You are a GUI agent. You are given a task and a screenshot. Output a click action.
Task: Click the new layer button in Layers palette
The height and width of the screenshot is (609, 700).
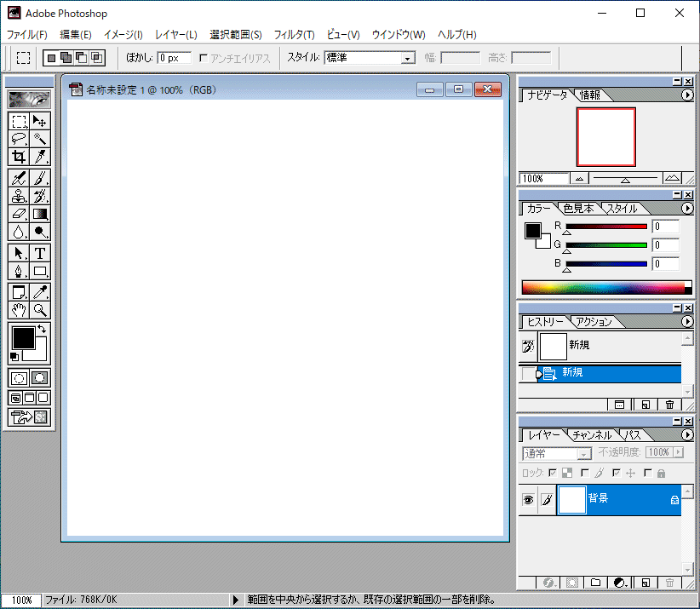tap(645, 583)
